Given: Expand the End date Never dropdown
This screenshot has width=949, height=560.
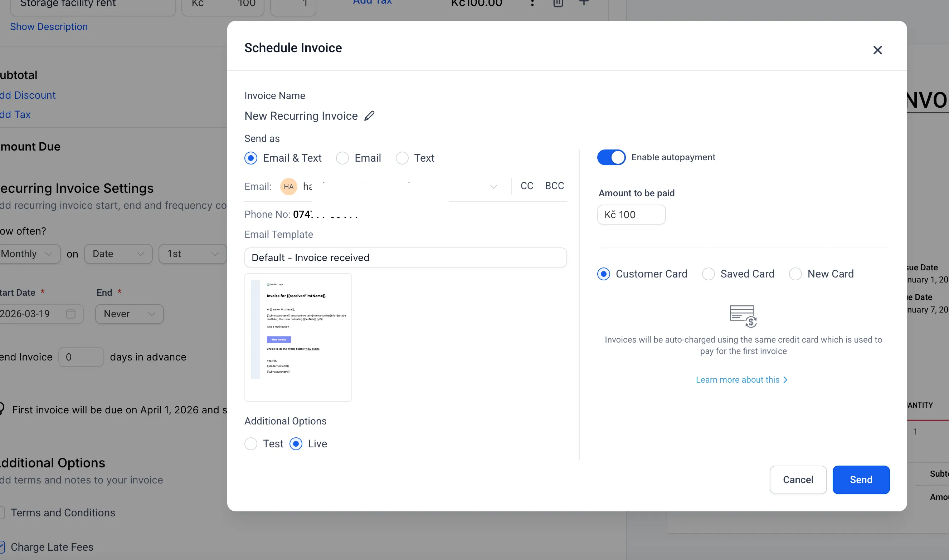Looking at the screenshot, I should (128, 314).
